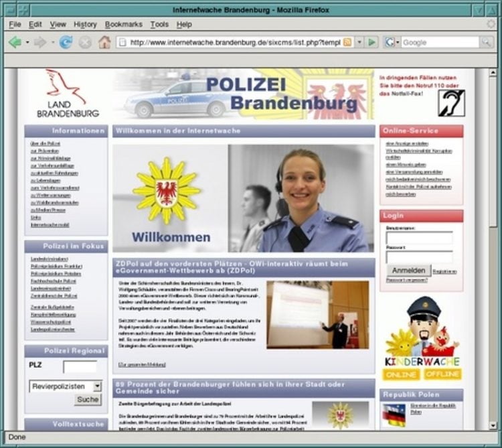
Task: Click the Polizei Brandenburg header banner
Action: (244, 94)
